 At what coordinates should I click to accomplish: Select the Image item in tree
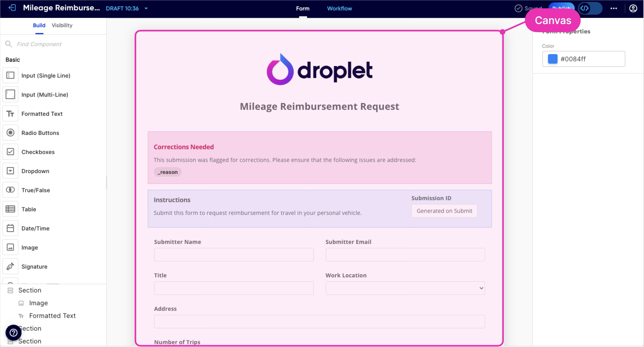click(38, 303)
